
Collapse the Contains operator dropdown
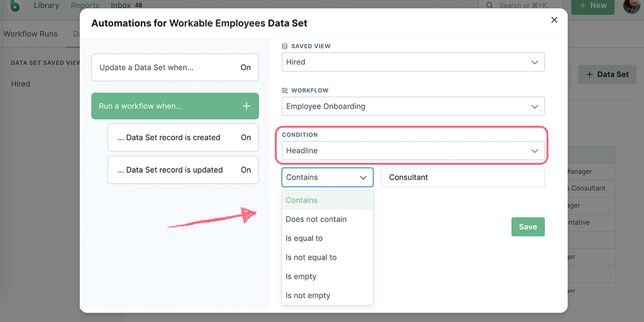(327, 177)
